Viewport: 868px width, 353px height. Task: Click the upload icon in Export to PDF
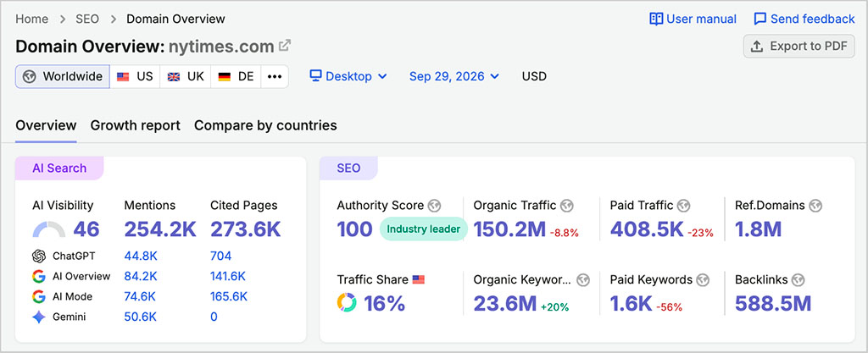(757, 47)
